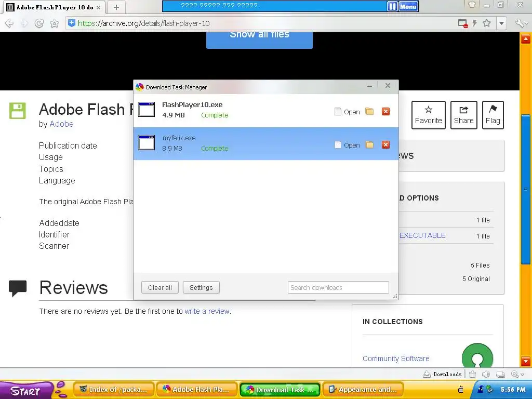
Task: Click the page scrollbar down arrow
Action: 526,361
